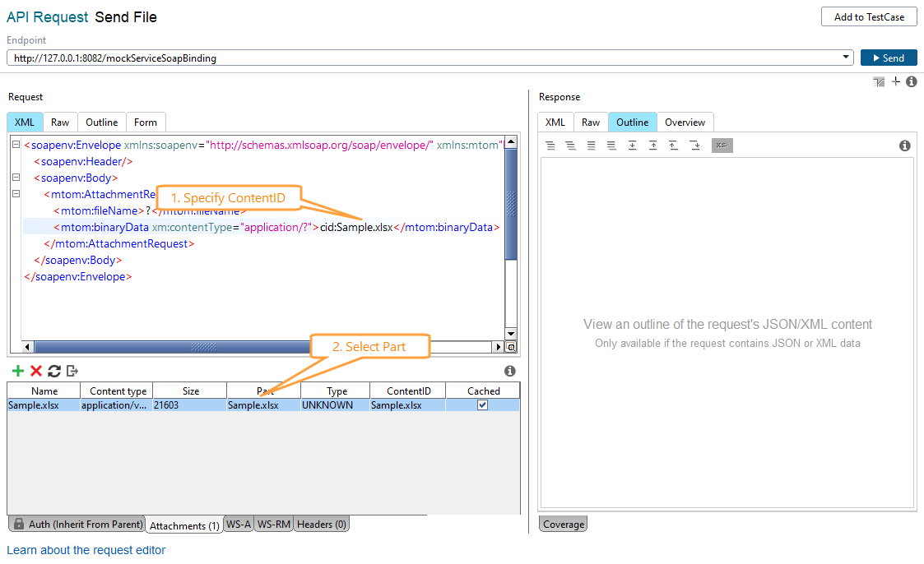Open the request editor help link
Image resolution: width=924 pixels, height=564 pixels.
[x=85, y=550]
